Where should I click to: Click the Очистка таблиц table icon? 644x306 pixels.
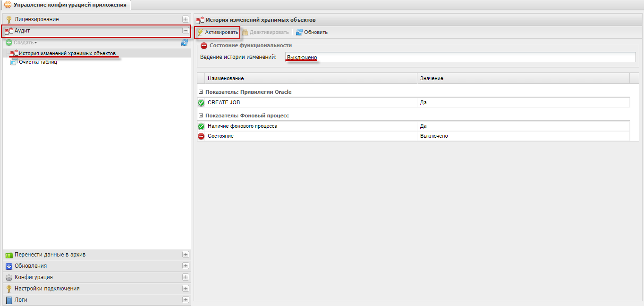[14, 62]
